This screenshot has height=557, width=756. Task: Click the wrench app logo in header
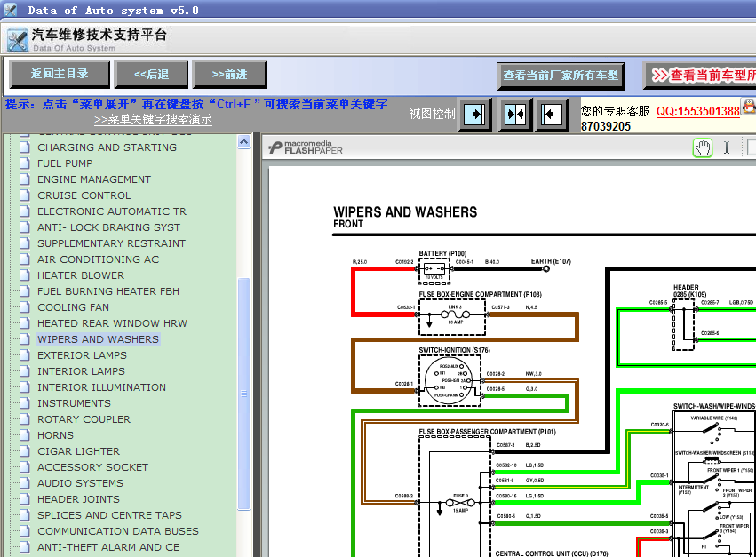[x=18, y=40]
